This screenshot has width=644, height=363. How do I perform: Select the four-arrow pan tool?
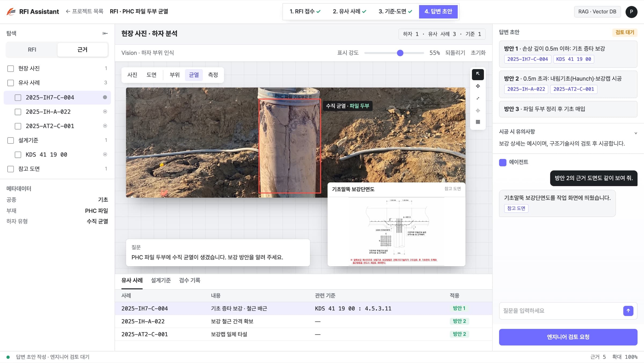[478, 86]
